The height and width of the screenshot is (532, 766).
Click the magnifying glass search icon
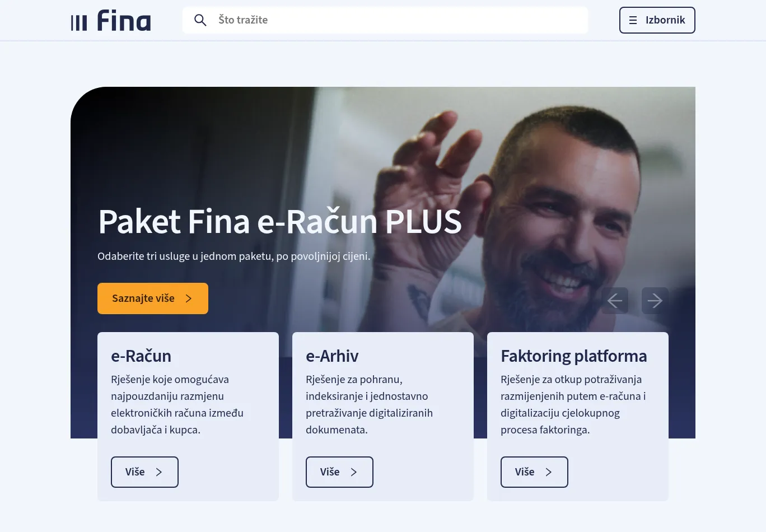coord(200,20)
